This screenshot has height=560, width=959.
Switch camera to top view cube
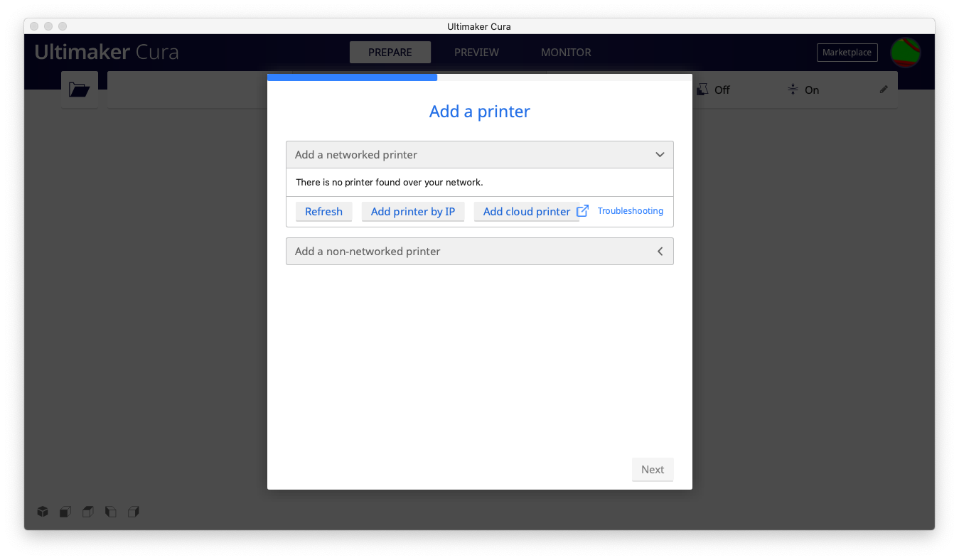point(88,511)
